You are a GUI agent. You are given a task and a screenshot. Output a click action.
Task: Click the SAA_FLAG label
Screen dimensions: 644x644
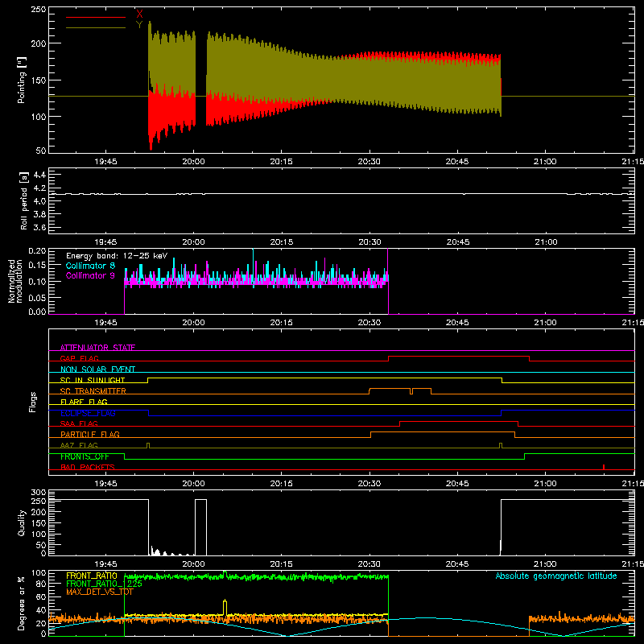79,423
